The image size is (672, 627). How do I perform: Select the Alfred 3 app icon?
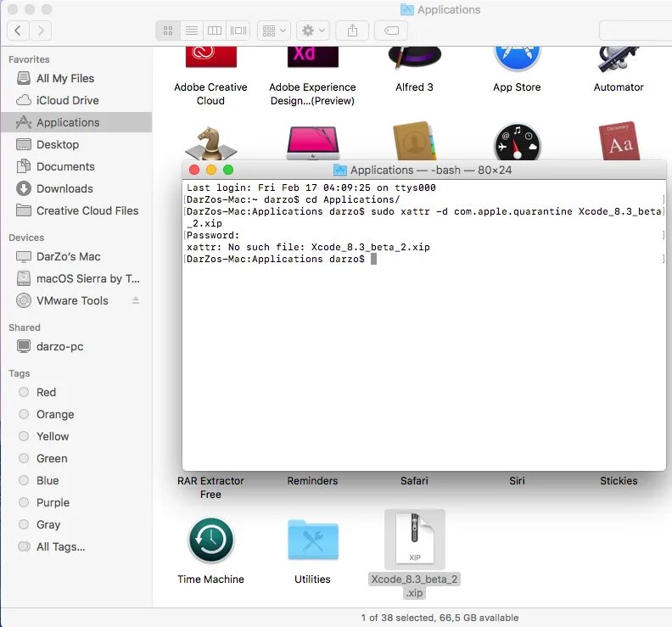414,58
